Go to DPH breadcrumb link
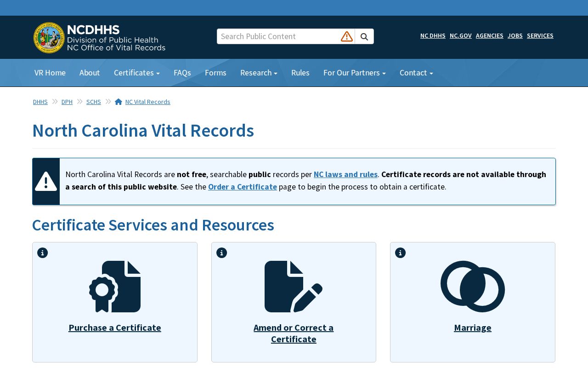The image size is (588, 368). click(67, 102)
